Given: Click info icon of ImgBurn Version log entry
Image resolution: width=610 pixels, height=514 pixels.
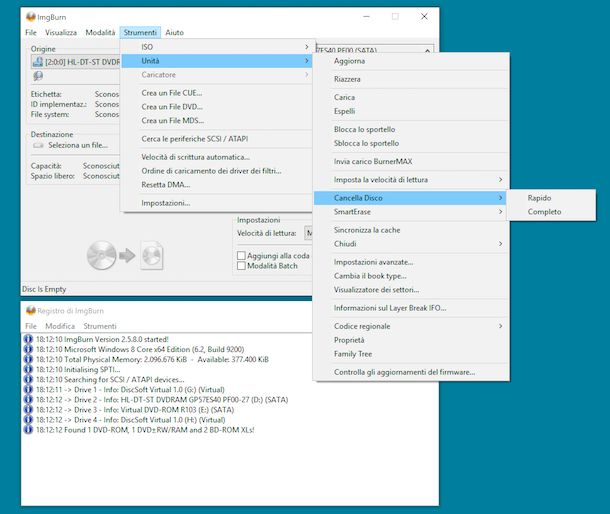Looking at the screenshot, I should 28,339.
